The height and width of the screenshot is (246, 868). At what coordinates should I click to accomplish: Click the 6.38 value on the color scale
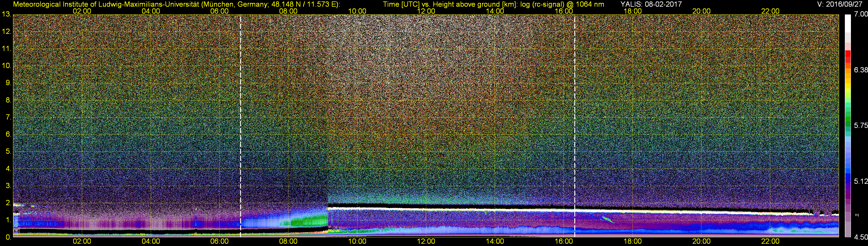860,70
